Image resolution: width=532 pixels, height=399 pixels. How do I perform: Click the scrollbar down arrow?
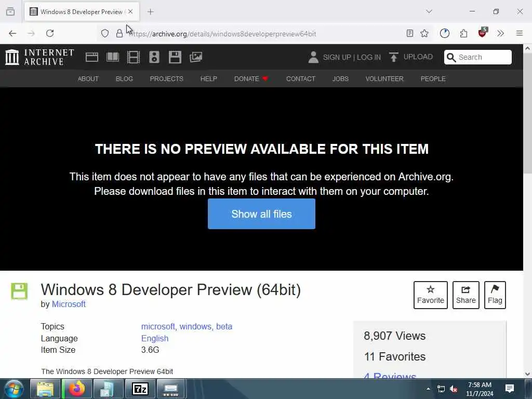pyautogui.click(x=528, y=374)
